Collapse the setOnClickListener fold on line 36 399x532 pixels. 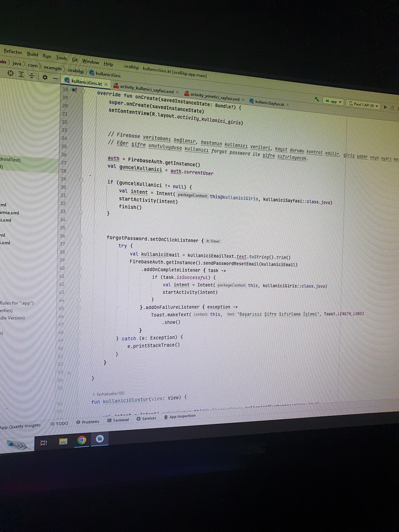tap(80, 236)
